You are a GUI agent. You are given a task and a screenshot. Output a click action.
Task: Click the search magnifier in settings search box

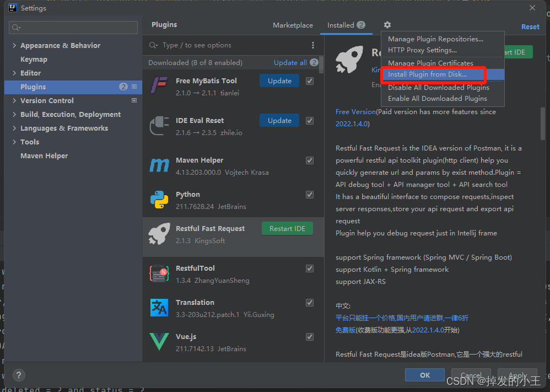click(x=16, y=28)
